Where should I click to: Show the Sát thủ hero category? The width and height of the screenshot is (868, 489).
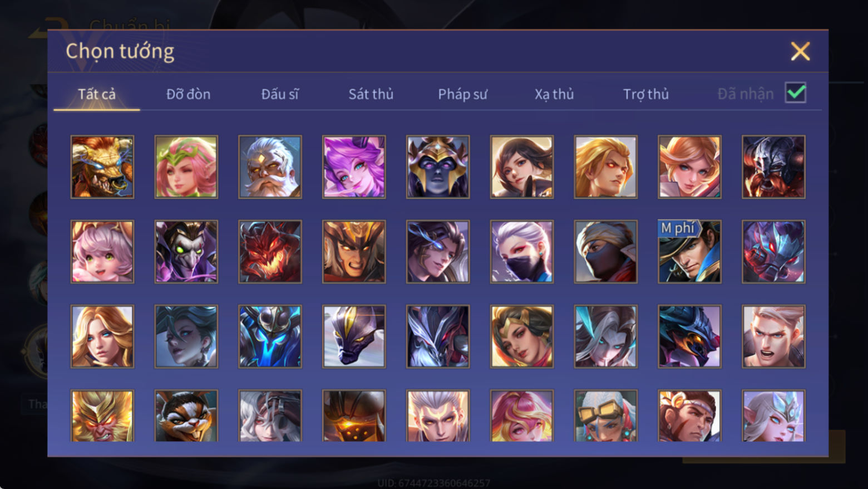(x=371, y=94)
